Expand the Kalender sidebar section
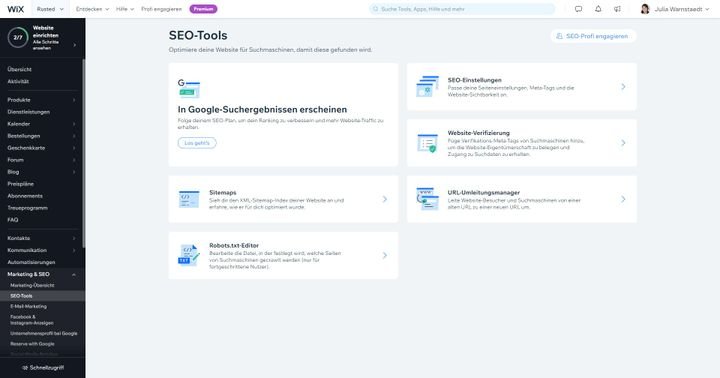The width and height of the screenshot is (720, 378). click(x=74, y=124)
